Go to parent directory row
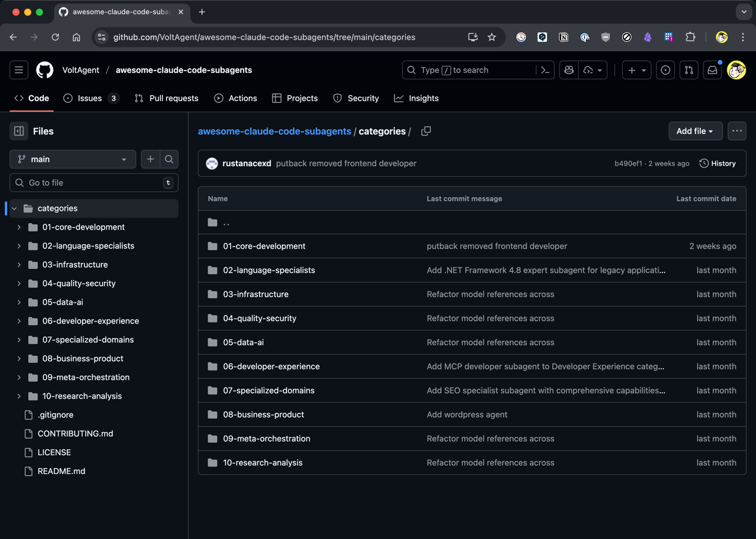This screenshot has width=756, height=539. tap(472, 223)
